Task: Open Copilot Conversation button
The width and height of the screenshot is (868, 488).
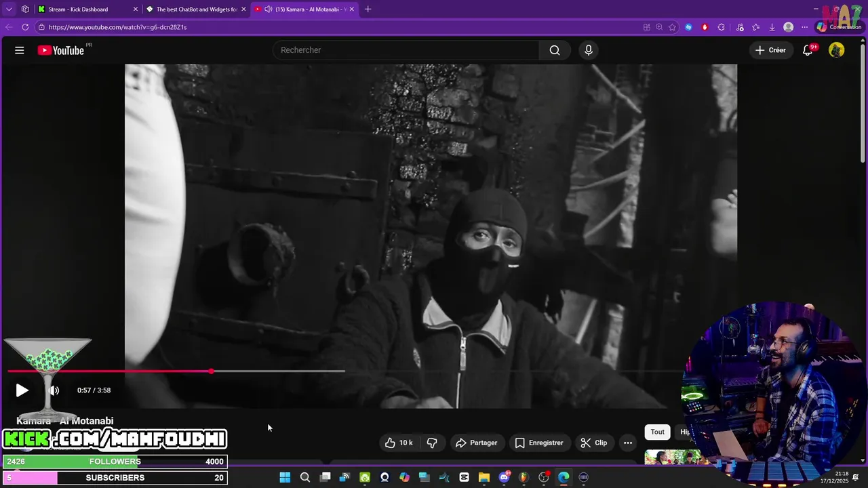Action: point(839,27)
